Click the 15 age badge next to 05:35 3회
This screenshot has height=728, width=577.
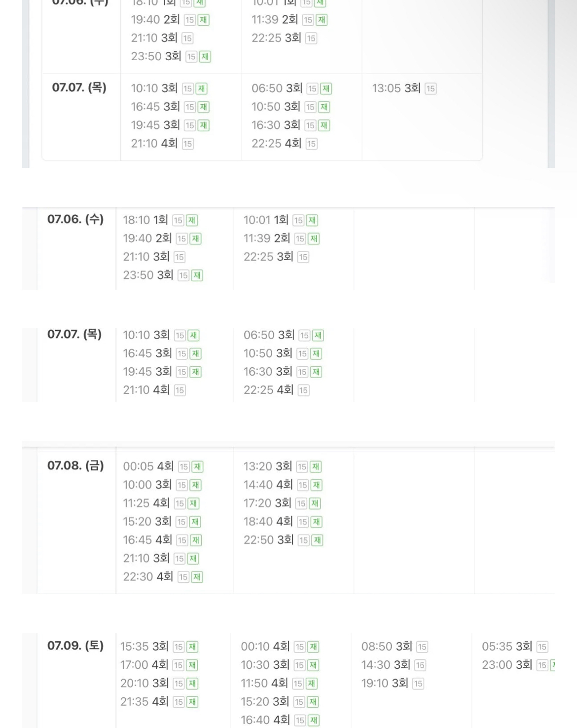542,647
